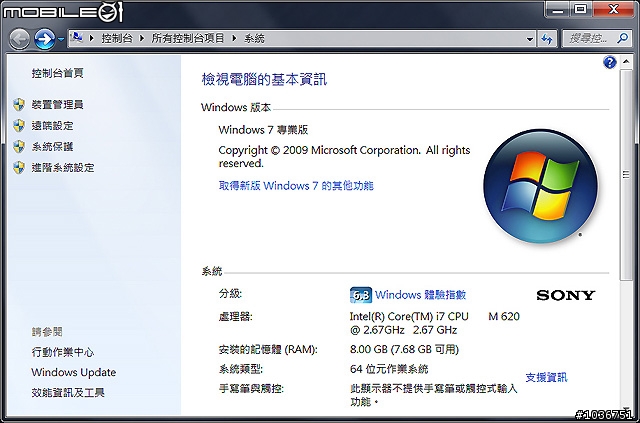The width and height of the screenshot is (640, 423).
Task: Expand the arrow before 控制台 breadcrumb
Action: (x=91, y=38)
